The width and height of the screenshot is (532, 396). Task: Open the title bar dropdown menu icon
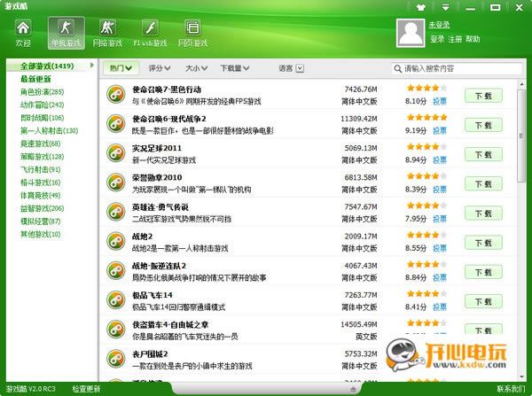click(445, 7)
